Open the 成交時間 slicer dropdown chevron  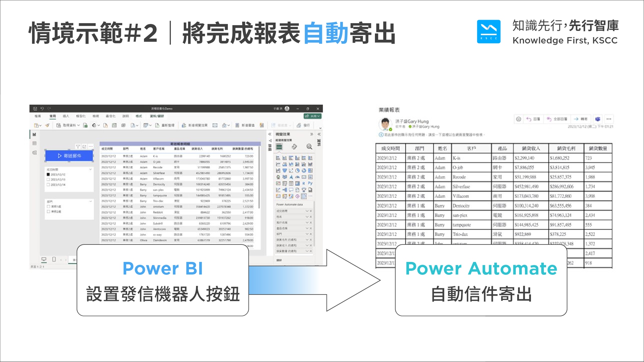click(x=90, y=169)
